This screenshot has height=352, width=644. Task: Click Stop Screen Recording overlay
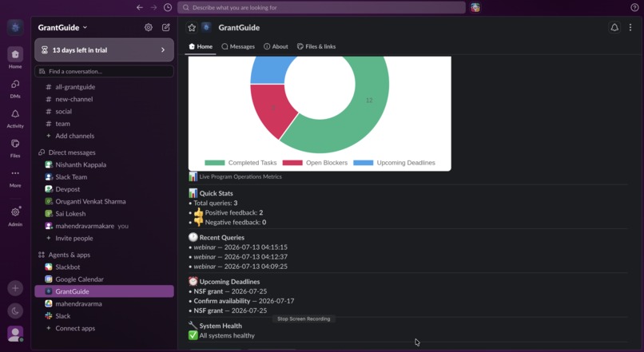click(304, 318)
